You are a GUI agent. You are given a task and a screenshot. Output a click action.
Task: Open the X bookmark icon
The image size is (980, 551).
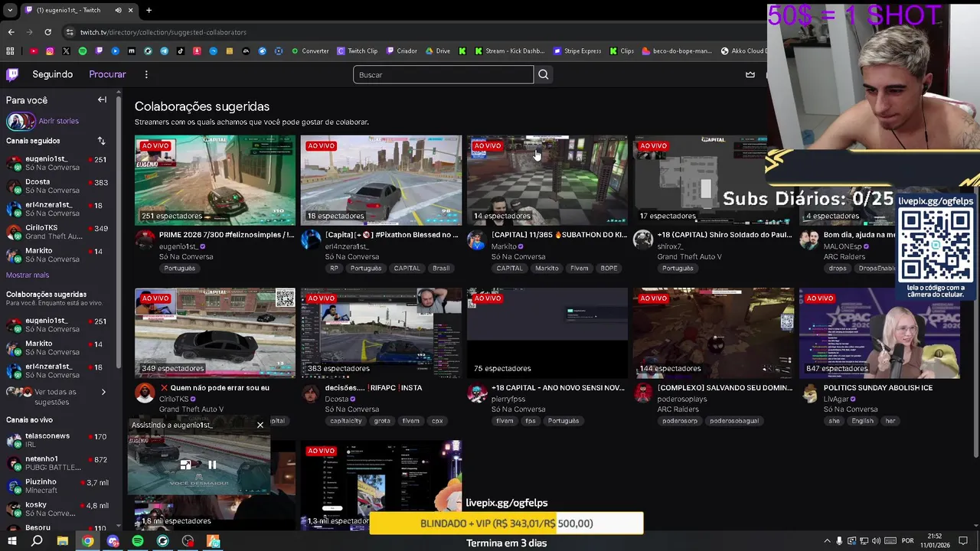(66, 51)
